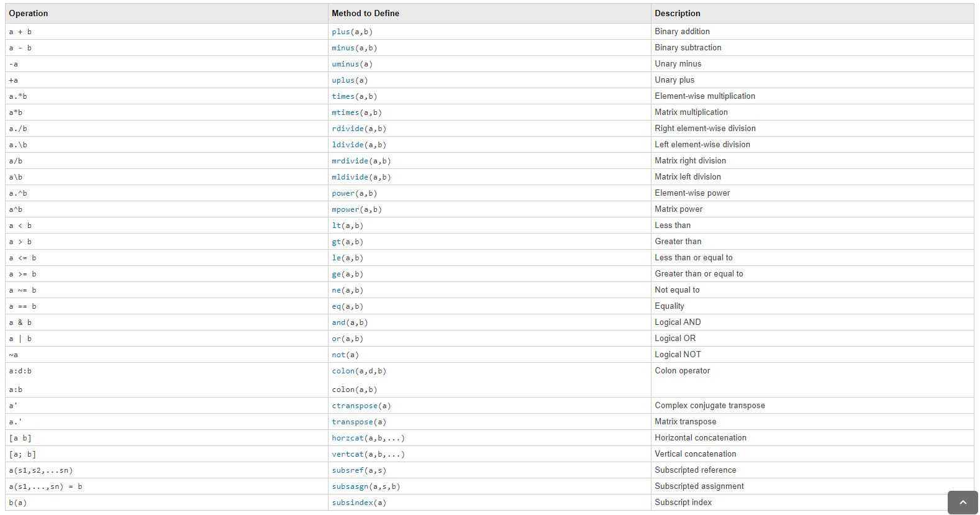
Task: Open the mtimes method link
Action: [x=345, y=112]
